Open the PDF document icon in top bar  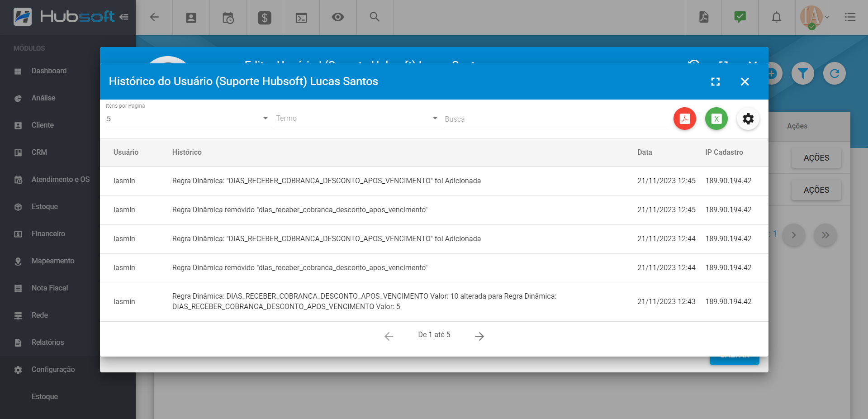point(704,17)
